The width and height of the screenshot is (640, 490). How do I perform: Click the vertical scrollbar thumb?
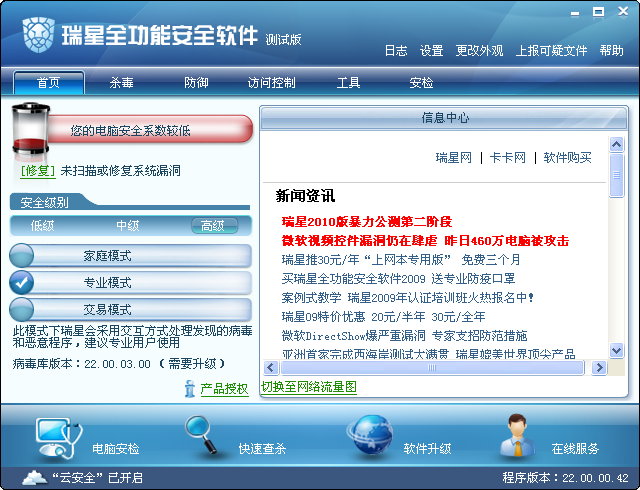point(616,176)
